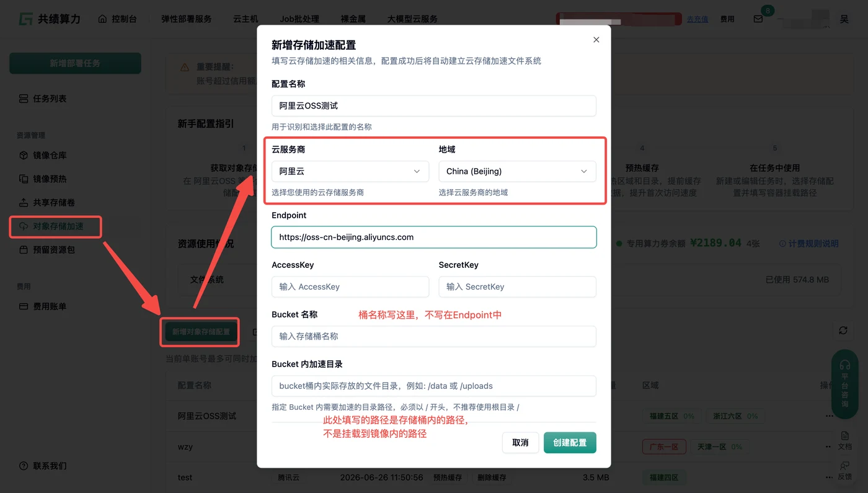Open 任务列表 in the sidebar
Screen dimensions: 868x493
click(43, 99)
